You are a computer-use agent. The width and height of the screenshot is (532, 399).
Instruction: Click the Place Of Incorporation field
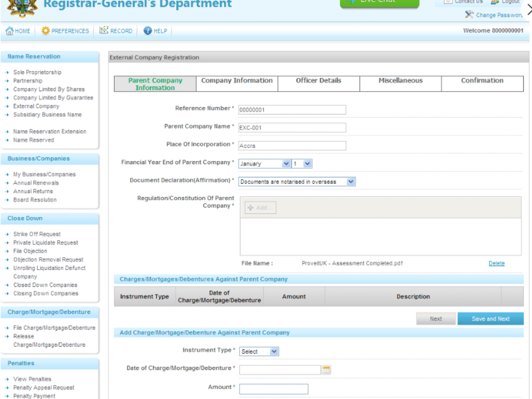pyautogui.click(x=292, y=145)
